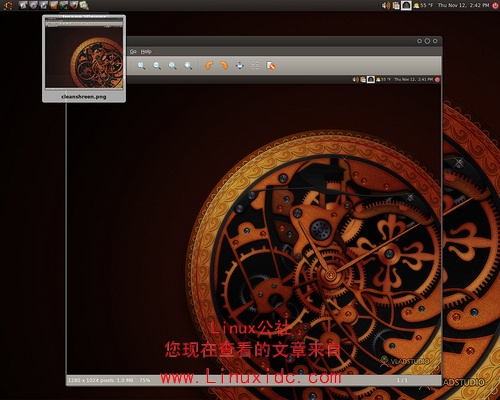Open the 55 °F weather applet

click(423, 5)
